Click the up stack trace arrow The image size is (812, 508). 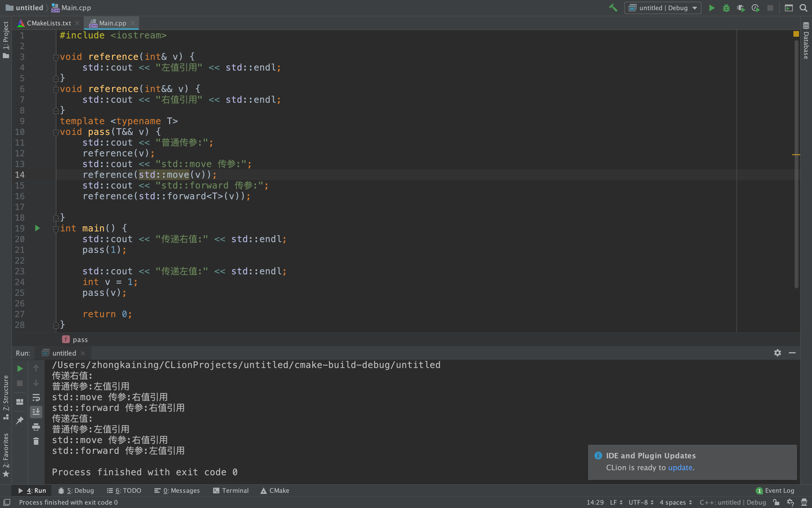pyautogui.click(x=36, y=368)
